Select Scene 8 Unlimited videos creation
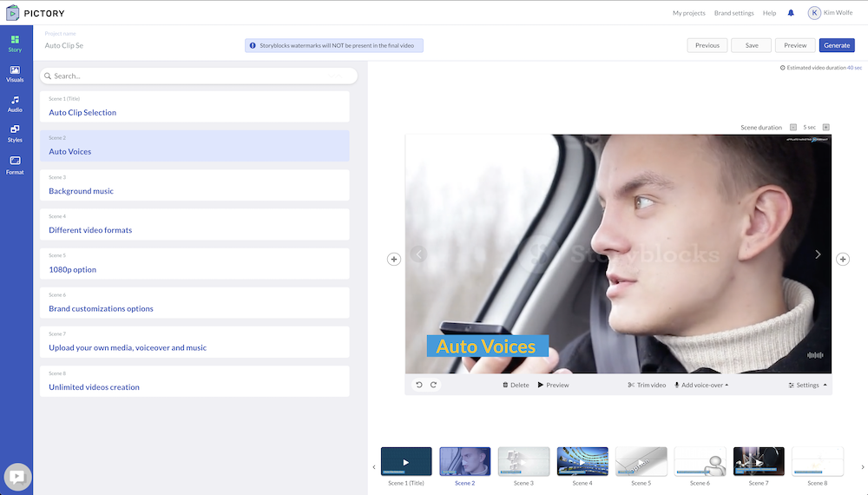Viewport: 868px width, 495px height. (x=194, y=381)
